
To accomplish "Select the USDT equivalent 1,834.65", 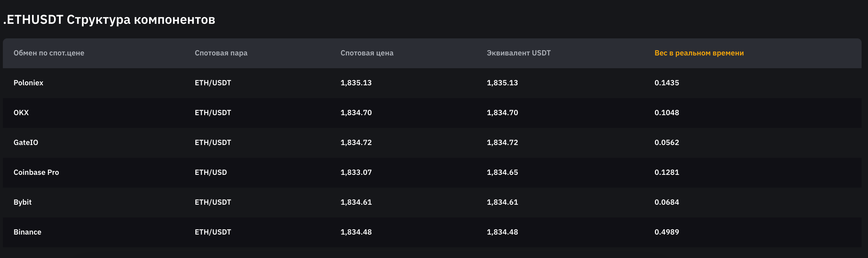I will (502, 172).
